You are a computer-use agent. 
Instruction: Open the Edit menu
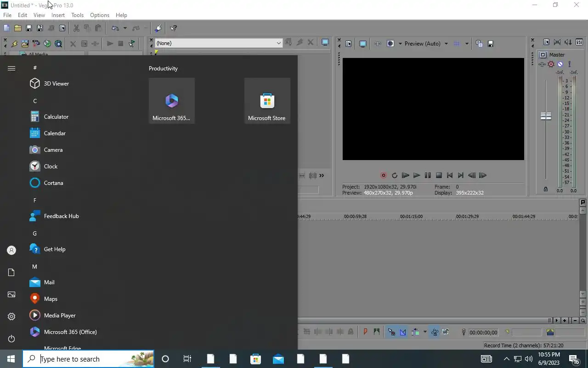click(23, 15)
